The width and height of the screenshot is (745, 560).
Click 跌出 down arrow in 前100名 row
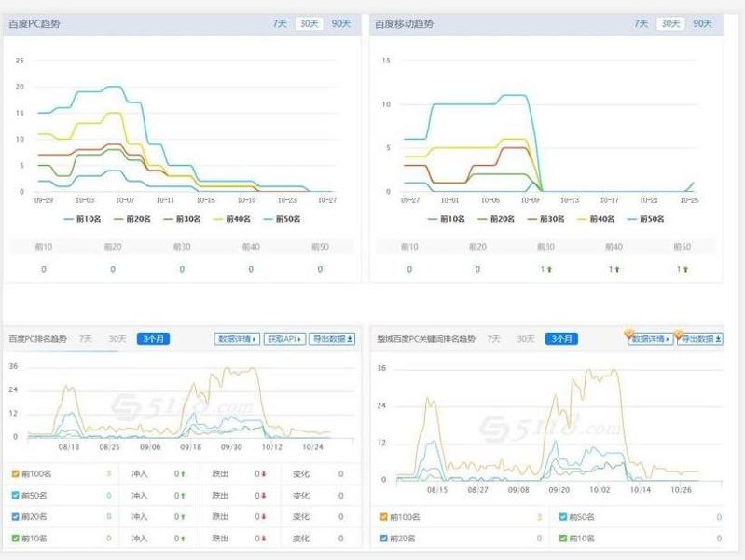coord(264,474)
